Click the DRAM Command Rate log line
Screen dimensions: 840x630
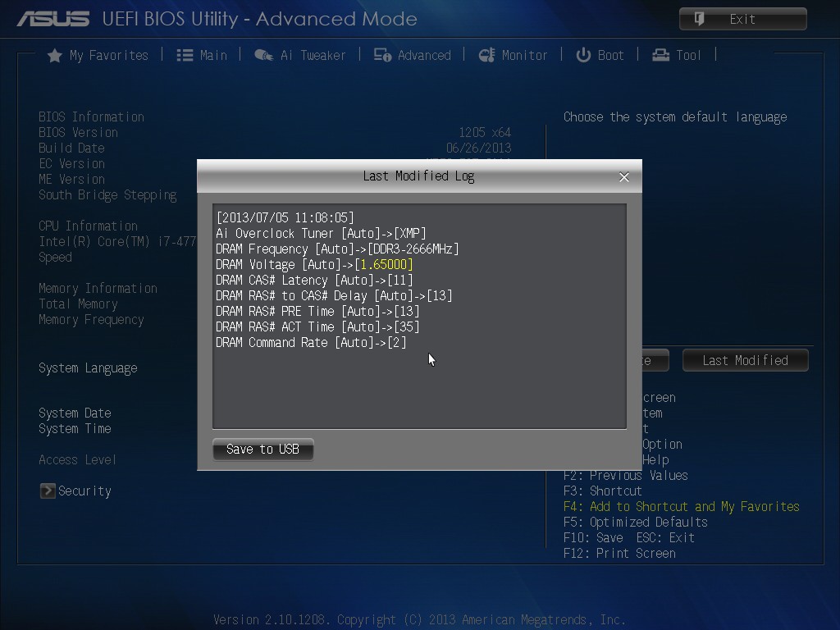pyautogui.click(x=311, y=342)
